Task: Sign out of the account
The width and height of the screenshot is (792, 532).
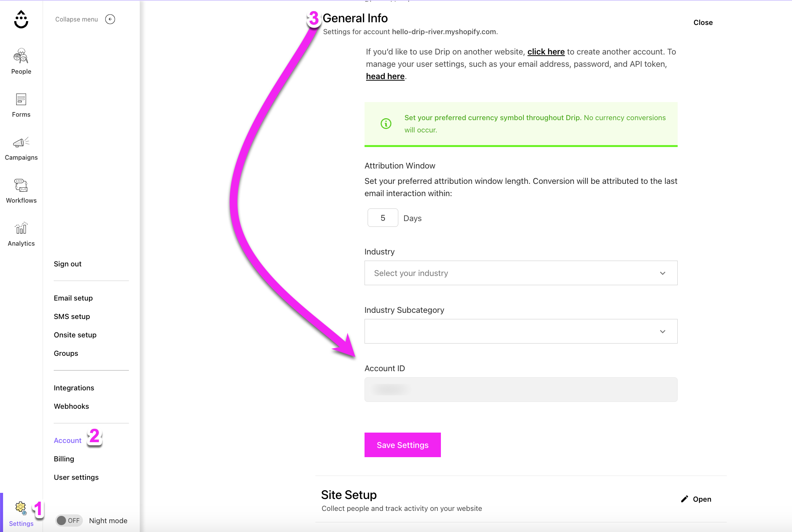Action: [68, 264]
